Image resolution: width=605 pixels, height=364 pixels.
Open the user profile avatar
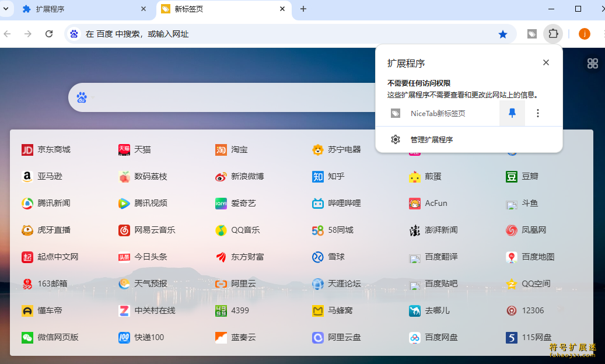[584, 34]
